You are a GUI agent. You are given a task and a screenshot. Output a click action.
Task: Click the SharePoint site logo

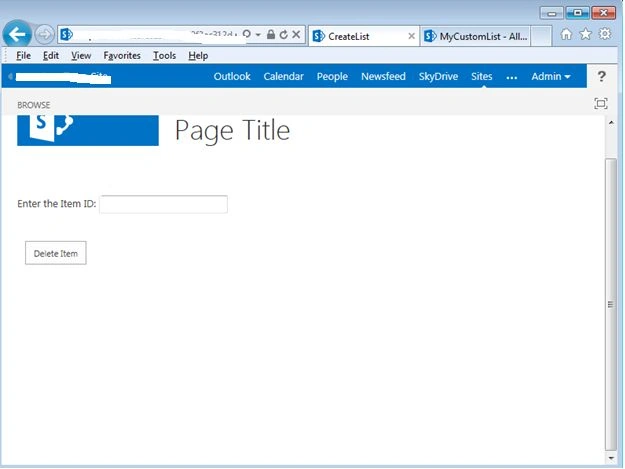tap(88, 130)
